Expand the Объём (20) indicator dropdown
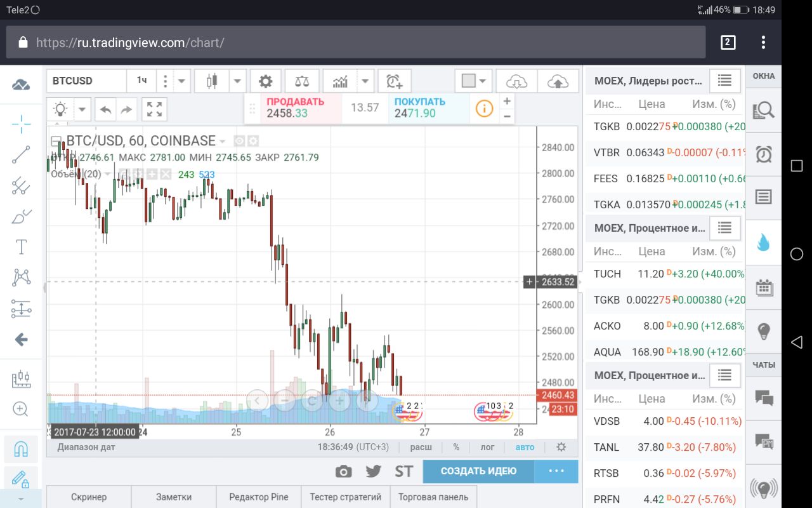 [x=108, y=174]
